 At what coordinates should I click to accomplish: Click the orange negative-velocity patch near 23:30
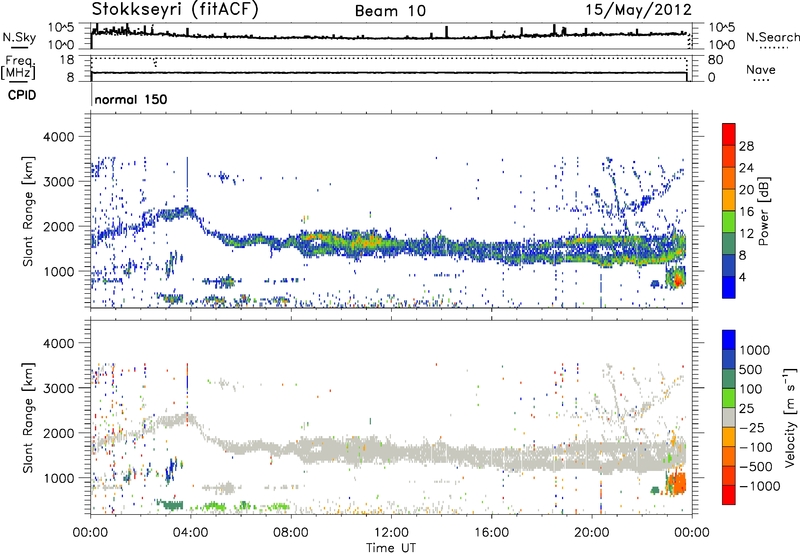pos(678,483)
